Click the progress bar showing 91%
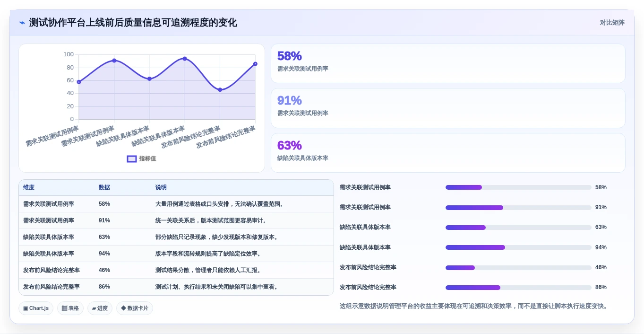 (x=518, y=207)
